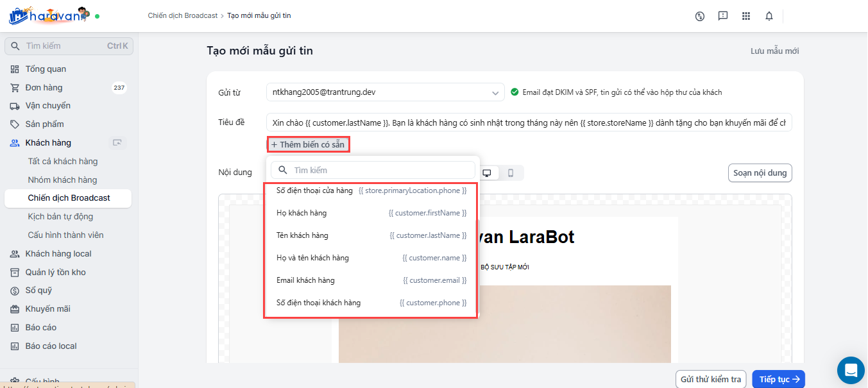868x388 pixels.
Task: Open Sản phẩm in the sidebar
Action: coord(45,124)
